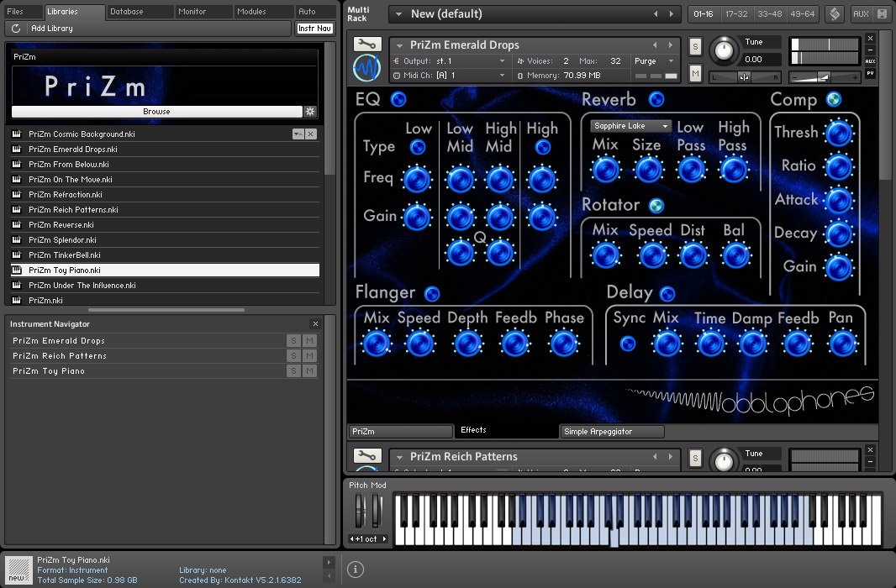The image size is (896, 588).
Task: Toggle the Comp effect power button
Action: 834,99
